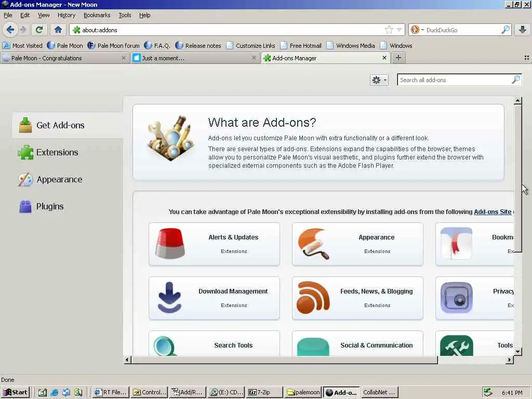
Task: Click the forward arrow navigation button
Action: click(x=23, y=30)
